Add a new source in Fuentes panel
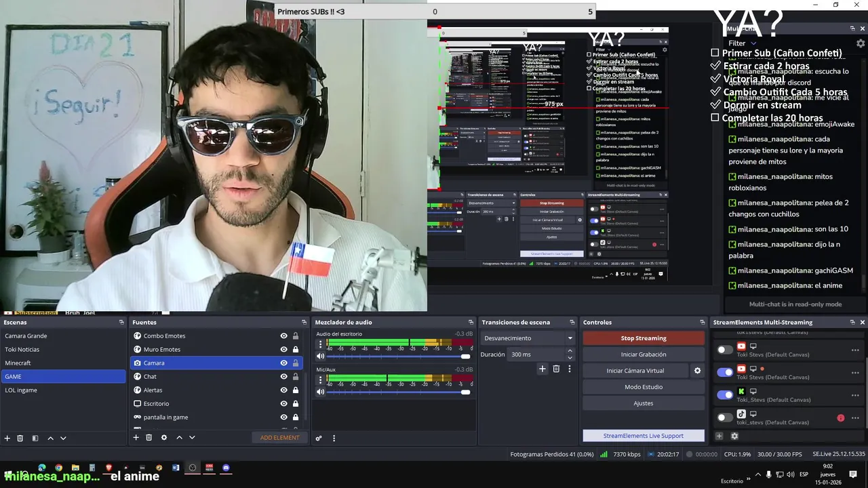 pyautogui.click(x=136, y=438)
